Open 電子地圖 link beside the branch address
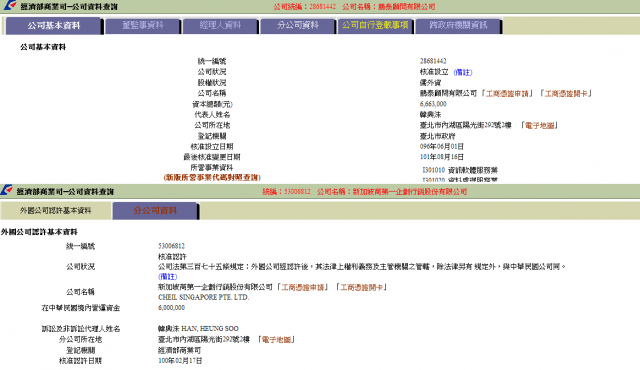 [x=276, y=340]
